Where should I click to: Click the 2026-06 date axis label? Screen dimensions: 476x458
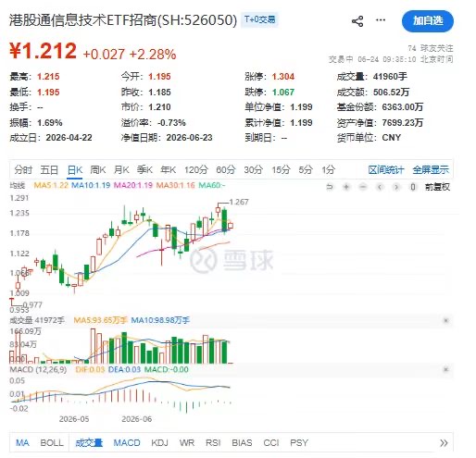pos(137,419)
